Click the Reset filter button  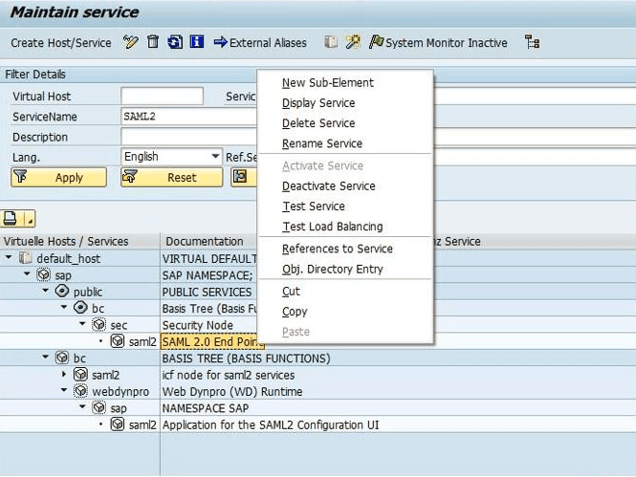tap(172, 177)
